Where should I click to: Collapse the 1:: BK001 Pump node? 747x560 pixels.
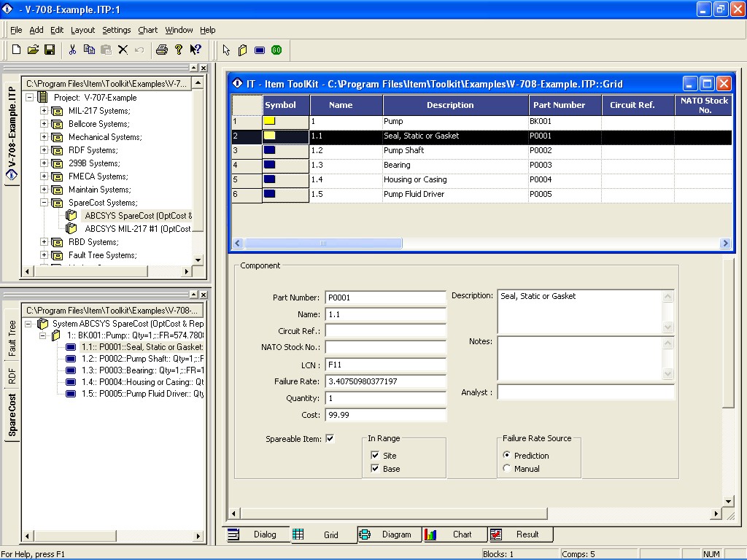coord(42,335)
